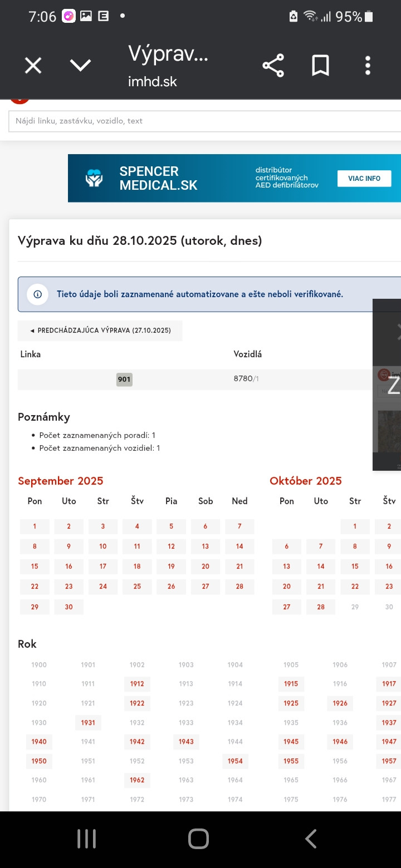Select 30 September 2025 in calendar

coord(69,606)
